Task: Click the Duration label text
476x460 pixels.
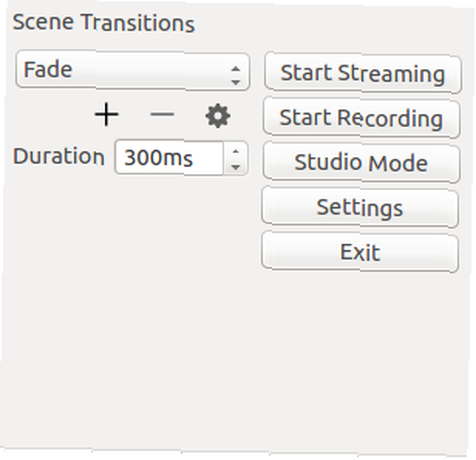Action: coord(59,156)
